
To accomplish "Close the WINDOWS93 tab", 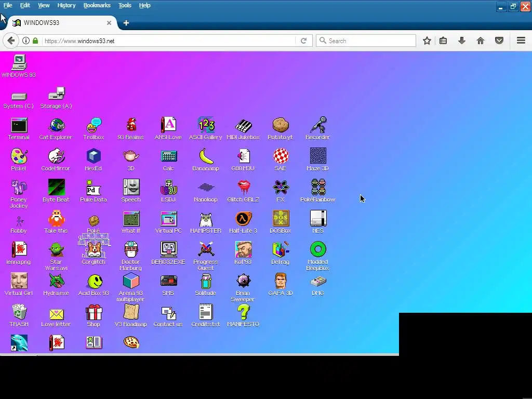I will (109, 23).
